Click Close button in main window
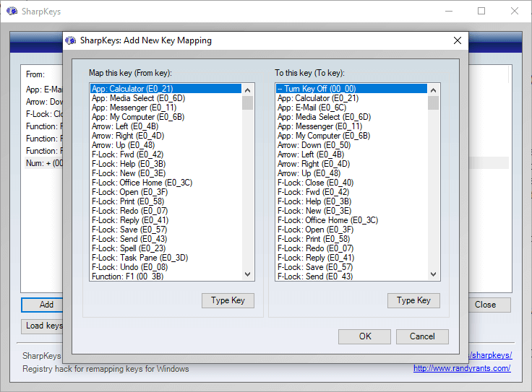Viewport: 532px width, 392px height. (489, 305)
